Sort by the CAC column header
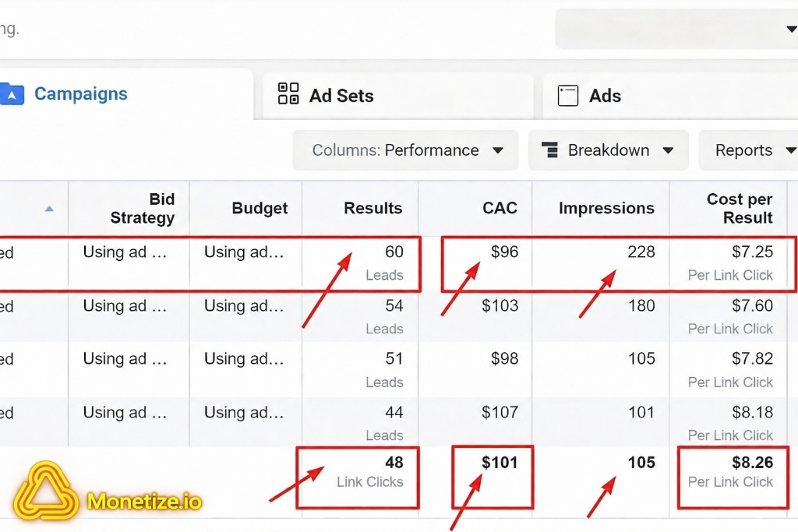The height and width of the screenshot is (532, 798). (x=500, y=208)
